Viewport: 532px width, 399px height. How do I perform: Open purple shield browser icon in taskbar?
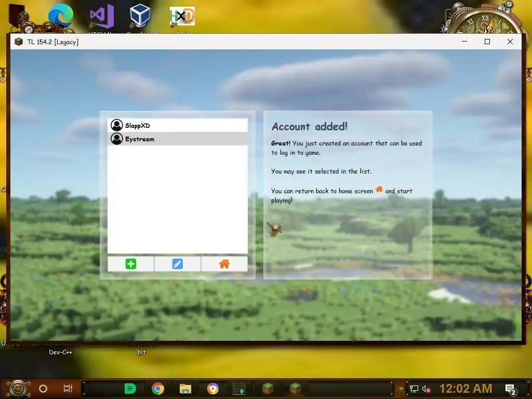coord(212,389)
